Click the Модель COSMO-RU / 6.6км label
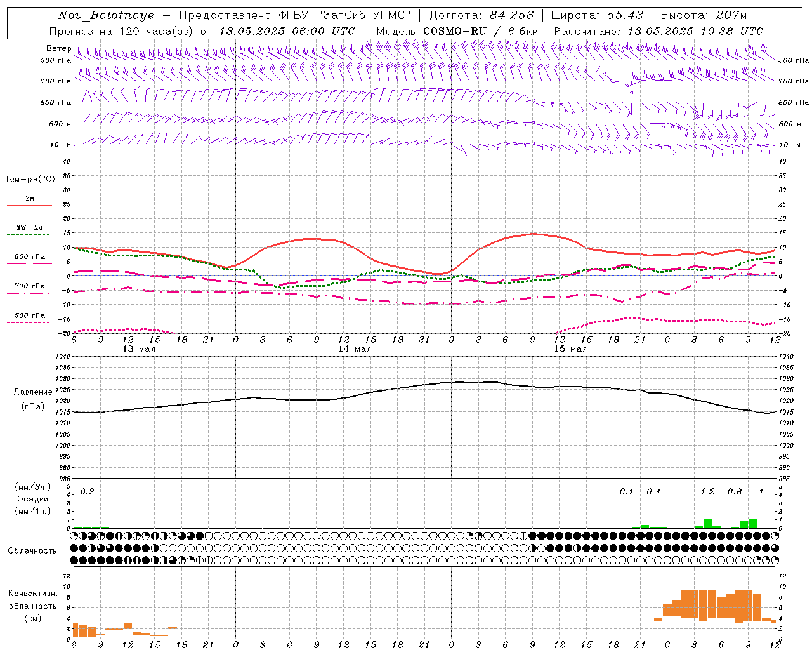 pyautogui.click(x=457, y=31)
